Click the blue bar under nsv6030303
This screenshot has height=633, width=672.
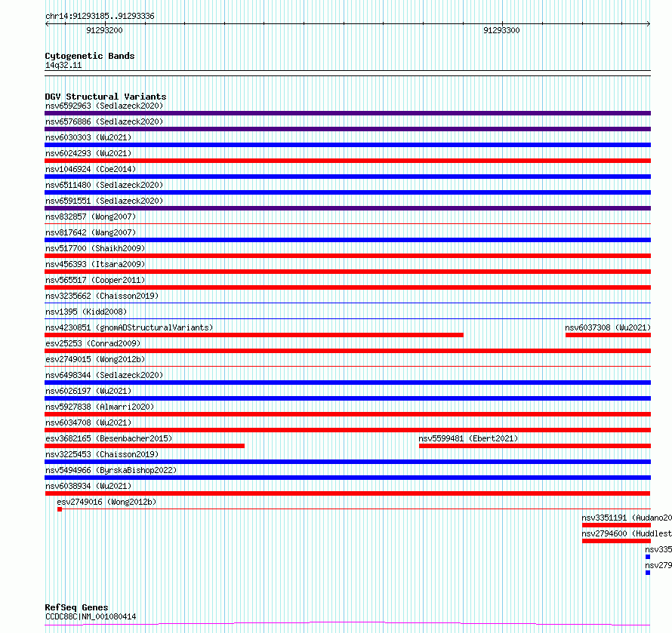click(x=347, y=145)
